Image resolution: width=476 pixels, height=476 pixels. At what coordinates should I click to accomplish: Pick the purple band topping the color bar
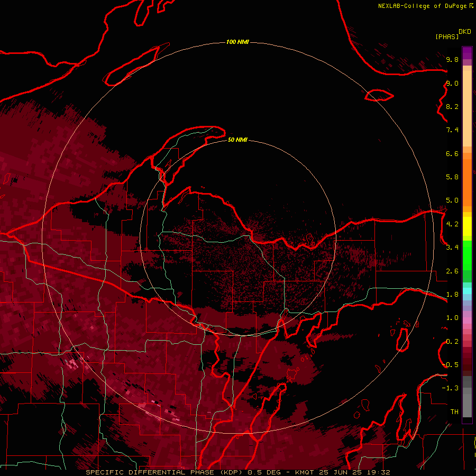(467, 53)
